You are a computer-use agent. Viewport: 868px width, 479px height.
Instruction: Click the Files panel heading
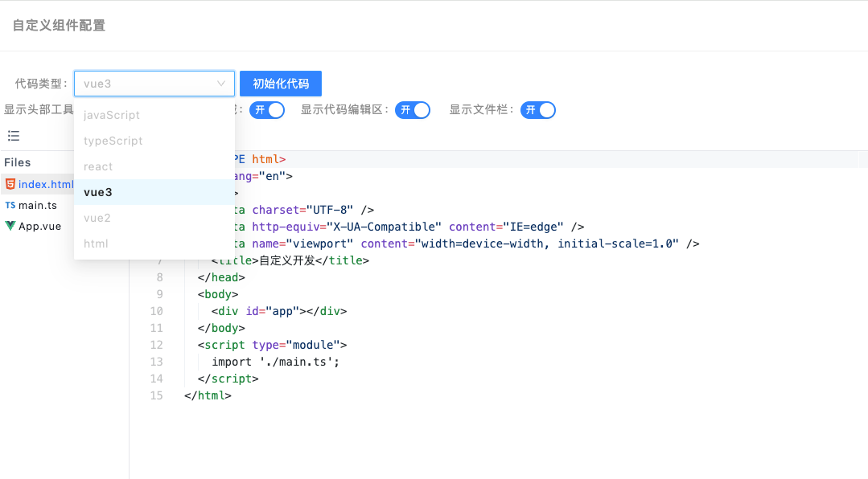pos(17,162)
